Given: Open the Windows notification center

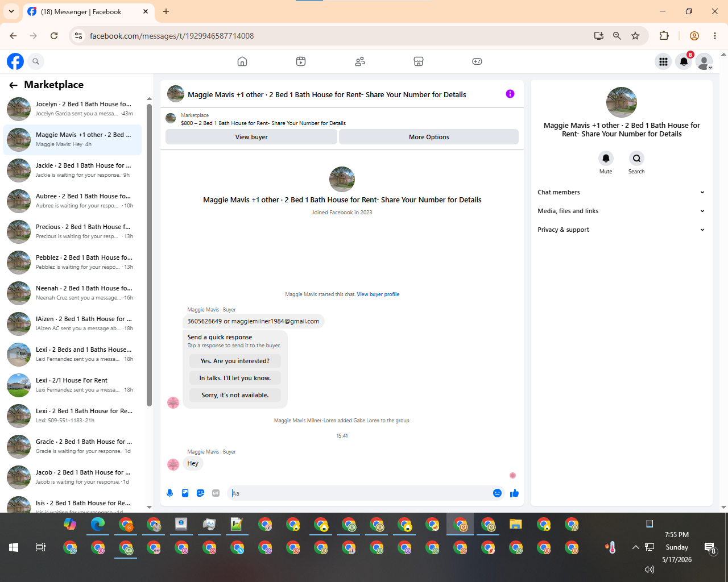Looking at the screenshot, I should click(x=710, y=548).
